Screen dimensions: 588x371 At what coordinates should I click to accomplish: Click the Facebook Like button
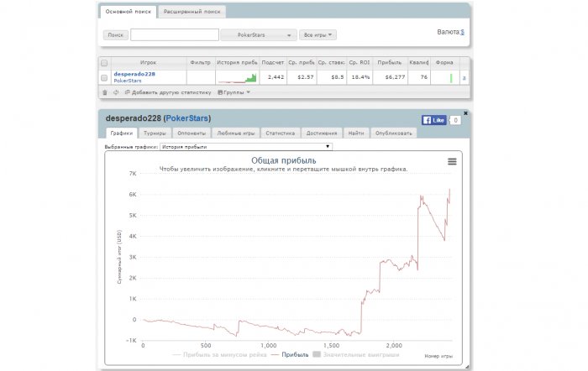(x=434, y=120)
